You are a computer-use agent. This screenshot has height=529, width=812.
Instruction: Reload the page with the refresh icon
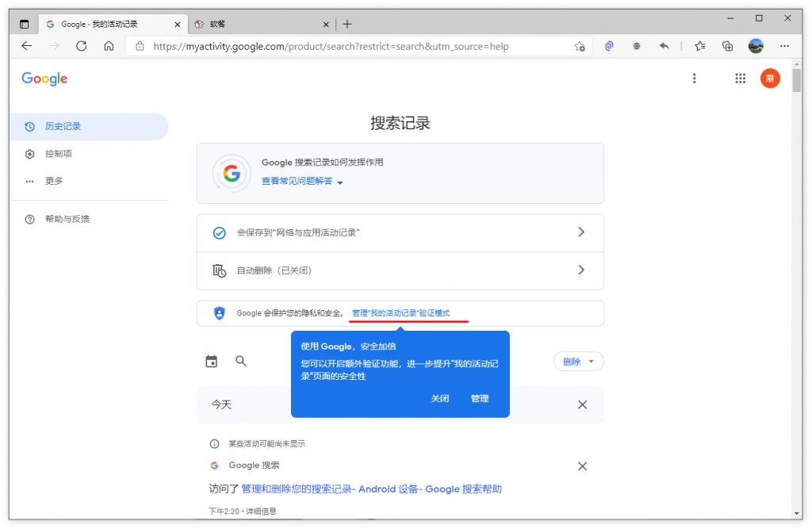[82, 46]
